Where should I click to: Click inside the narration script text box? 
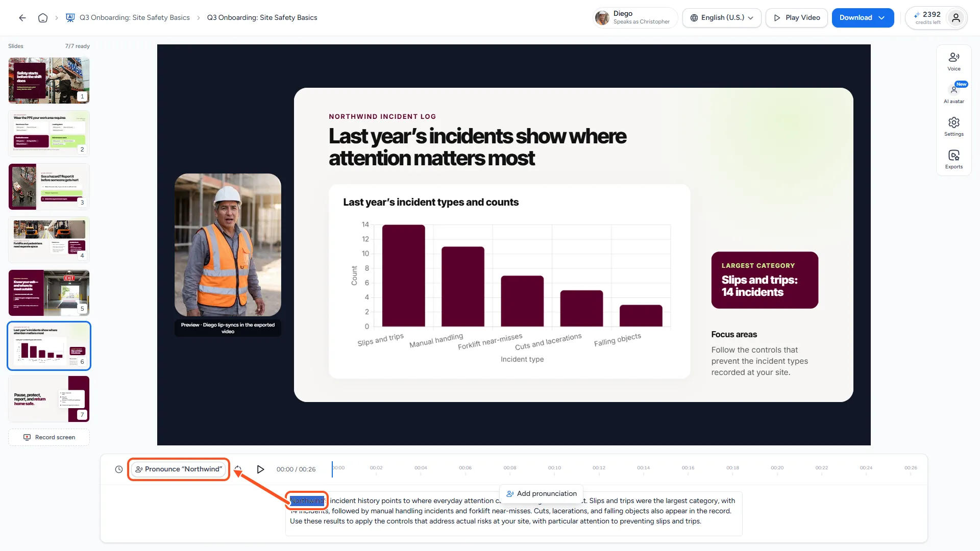tap(513, 514)
